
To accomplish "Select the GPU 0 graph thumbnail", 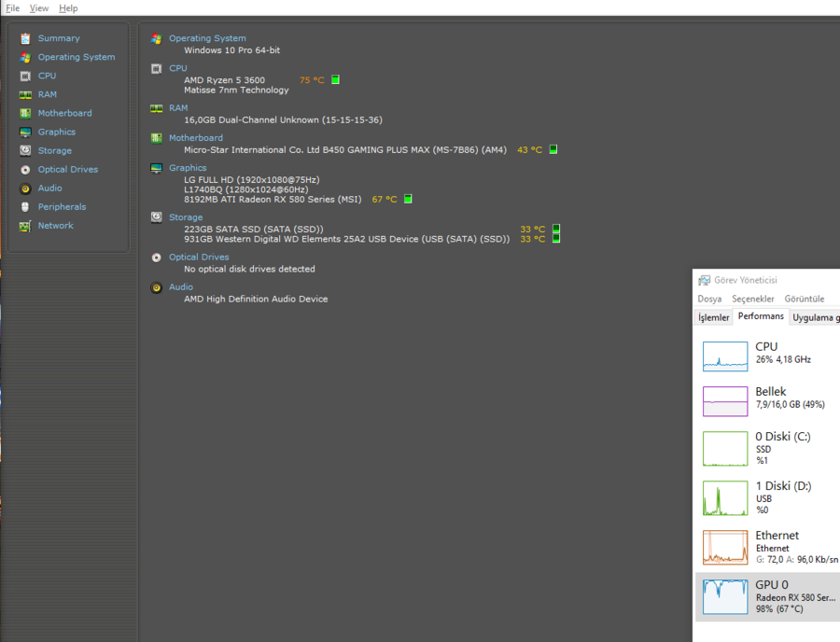I will pyautogui.click(x=725, y=596).
